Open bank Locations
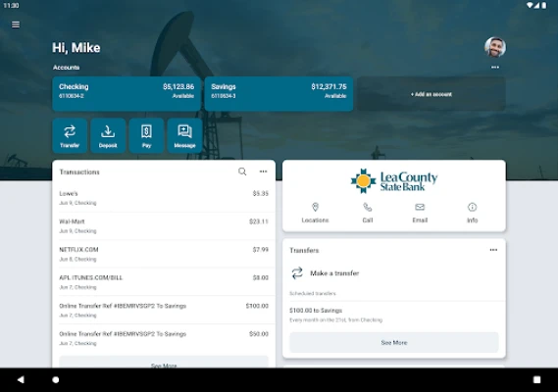 [x=315, y=213]
